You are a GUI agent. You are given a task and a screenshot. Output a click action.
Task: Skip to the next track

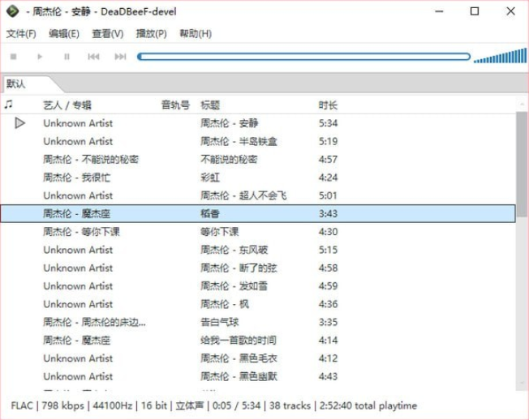pos(120,57)
